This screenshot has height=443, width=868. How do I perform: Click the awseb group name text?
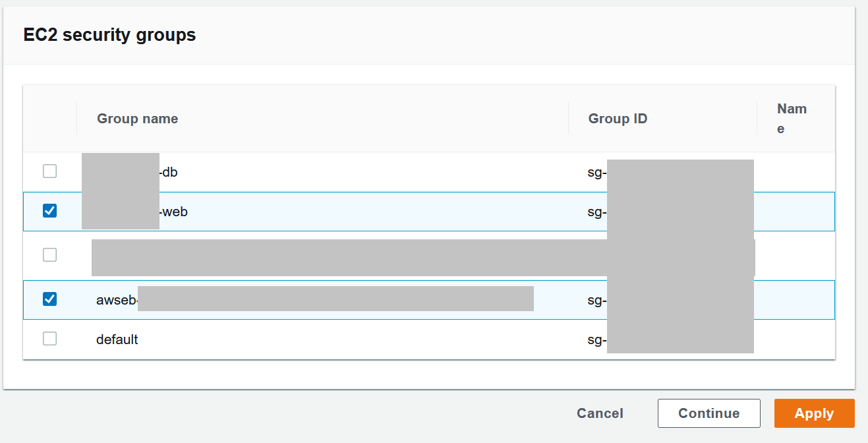click(x=117, y=300)
